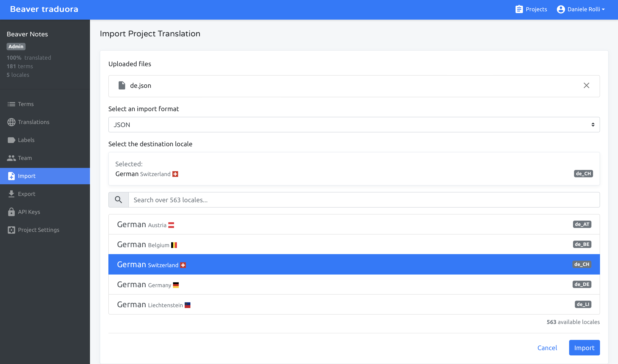Viewport: 618px width, 364px height.
Task: Click the Import file icon
Action: tap(11, 176)
